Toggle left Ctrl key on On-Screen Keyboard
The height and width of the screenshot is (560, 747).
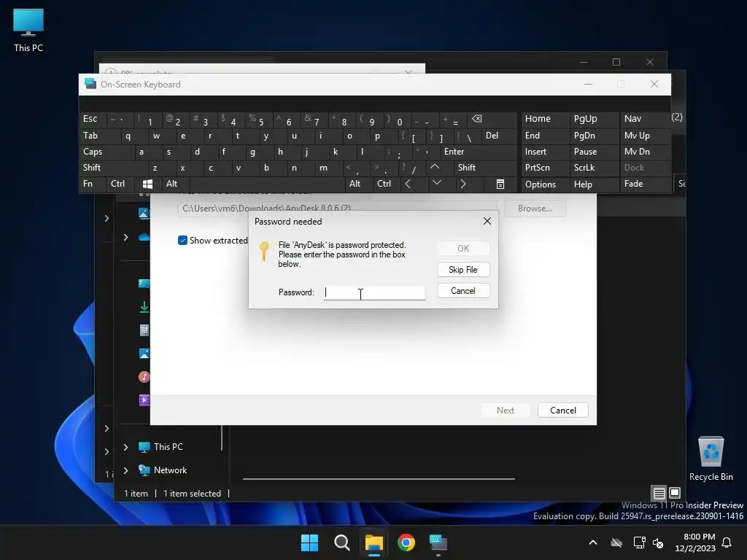tap(120, 184)
